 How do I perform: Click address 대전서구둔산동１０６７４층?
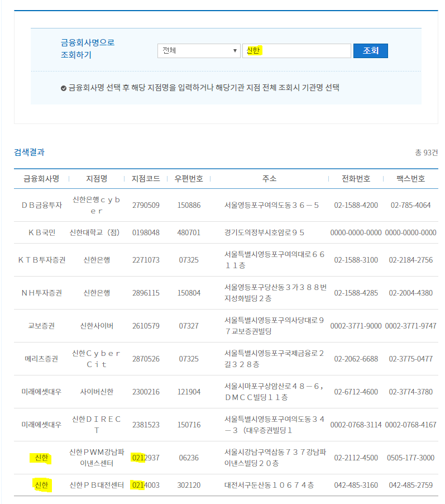[x=269, y=485]
